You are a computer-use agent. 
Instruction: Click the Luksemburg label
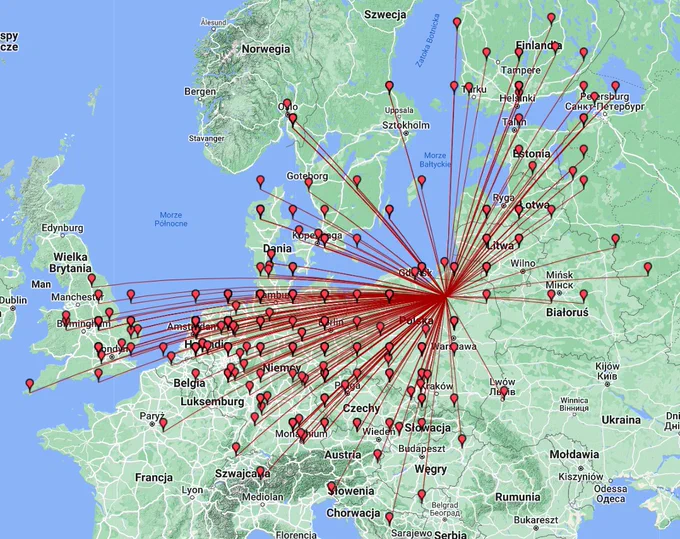pos(212,402)
